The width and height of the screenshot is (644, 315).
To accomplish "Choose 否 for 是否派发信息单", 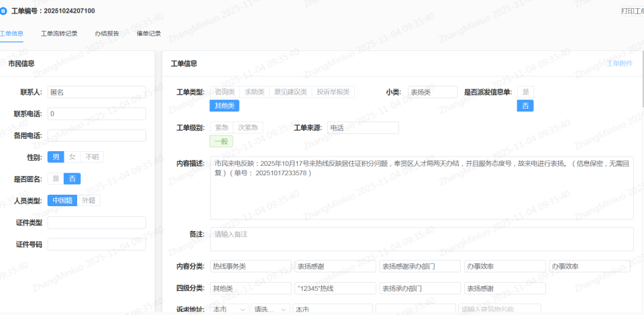I will (x=525, y=105).
